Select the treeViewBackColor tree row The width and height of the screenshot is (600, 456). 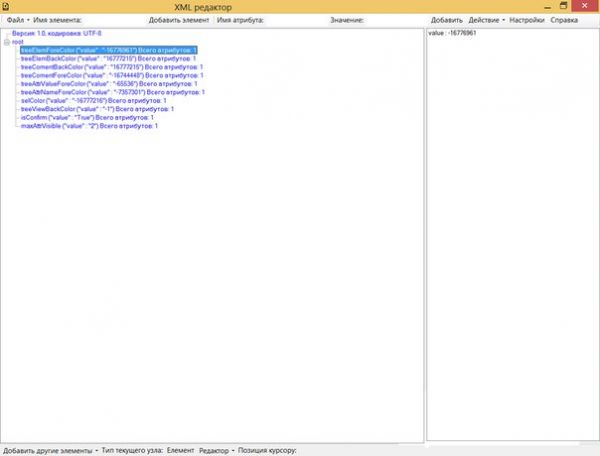click(97, 109)
